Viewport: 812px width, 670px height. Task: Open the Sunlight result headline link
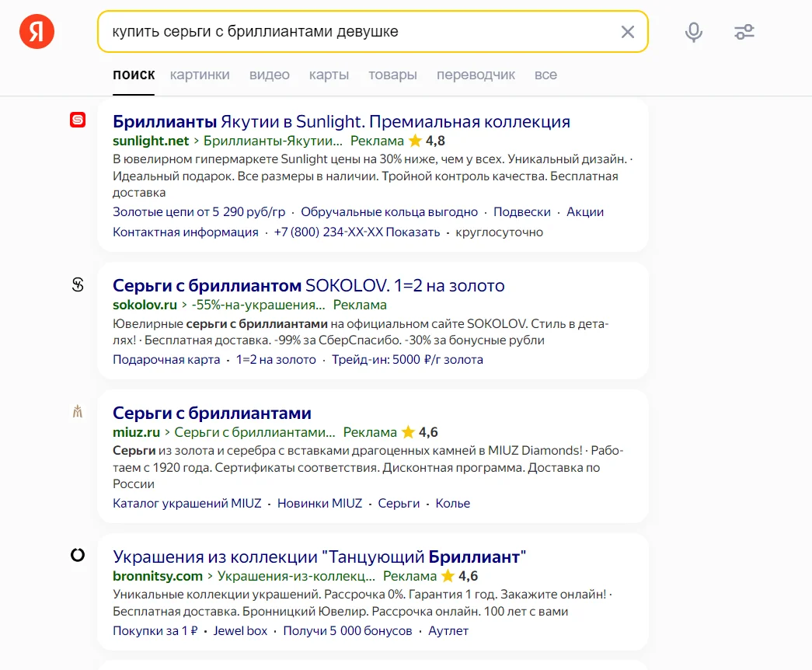340,120
